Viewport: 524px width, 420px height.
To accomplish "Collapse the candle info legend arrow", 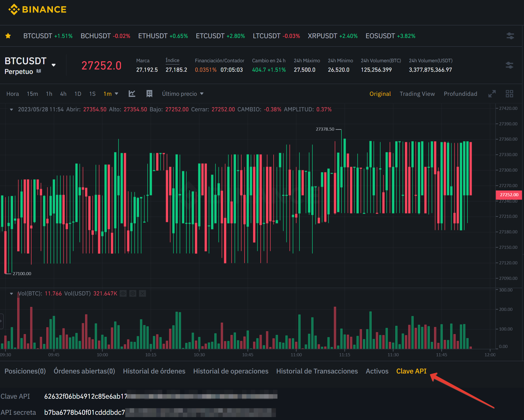I will tap(11, 110).
